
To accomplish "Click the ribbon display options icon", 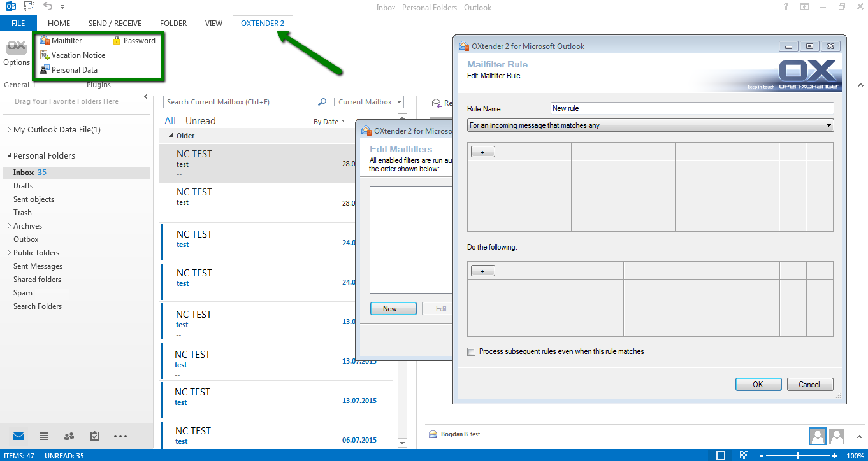I will (805, 6).
